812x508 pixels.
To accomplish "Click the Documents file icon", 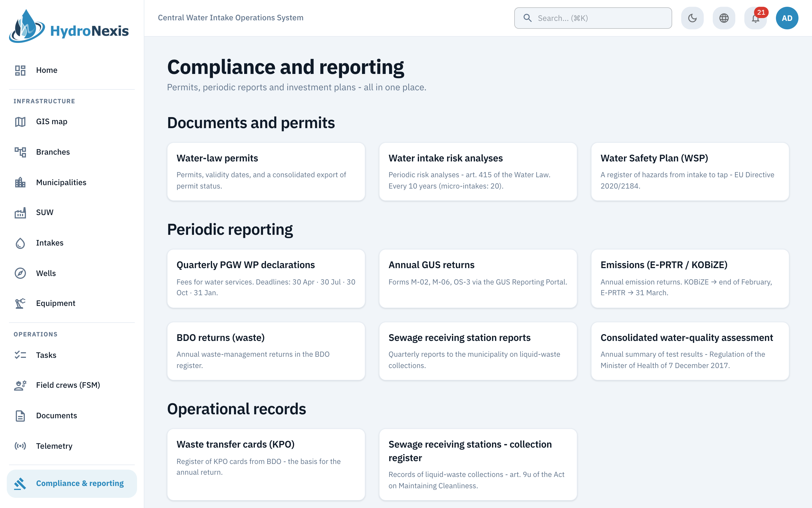I will (x=20, y=416).
